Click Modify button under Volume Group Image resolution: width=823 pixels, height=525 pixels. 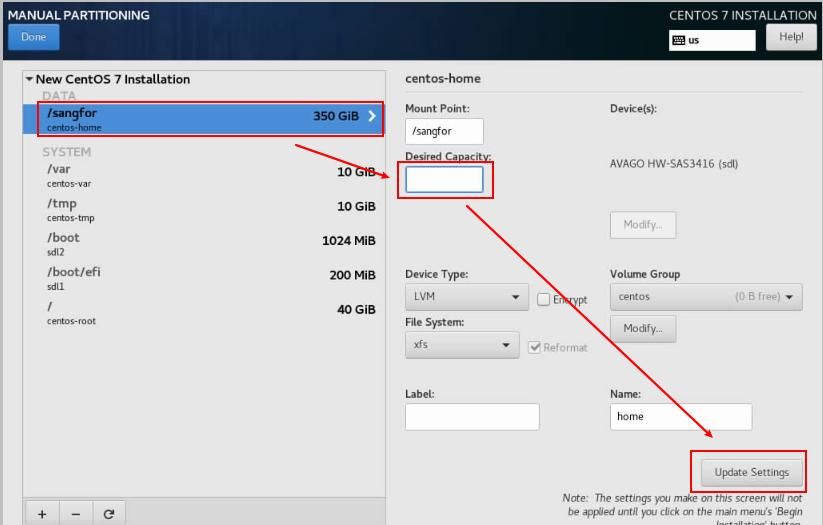pos(643,328)
